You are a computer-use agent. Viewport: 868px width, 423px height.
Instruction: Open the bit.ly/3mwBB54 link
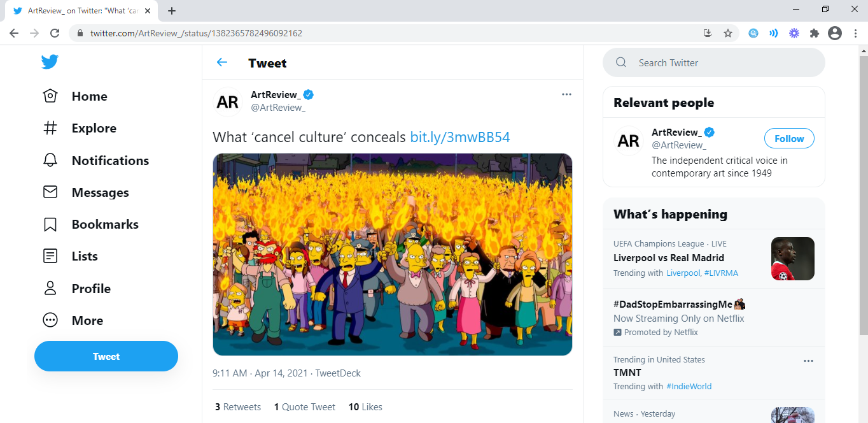[x=460, y=137]
